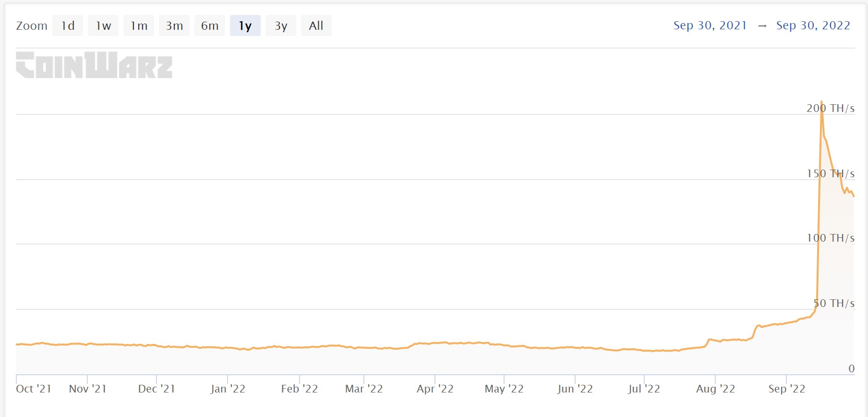Click the 'Sep '22' axis label
This screenshot has width=868, height=417.
786,389
